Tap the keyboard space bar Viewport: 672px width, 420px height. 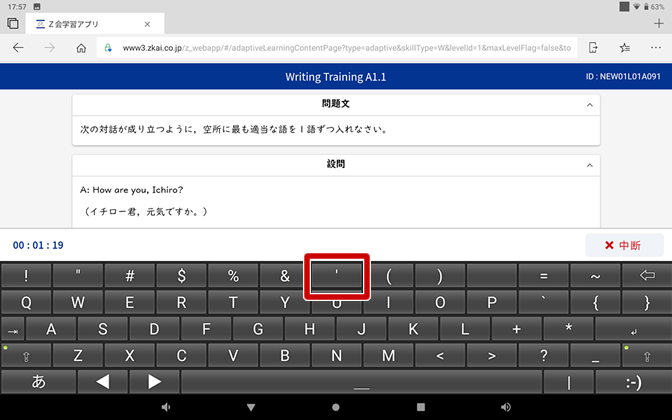pos(361,382)
